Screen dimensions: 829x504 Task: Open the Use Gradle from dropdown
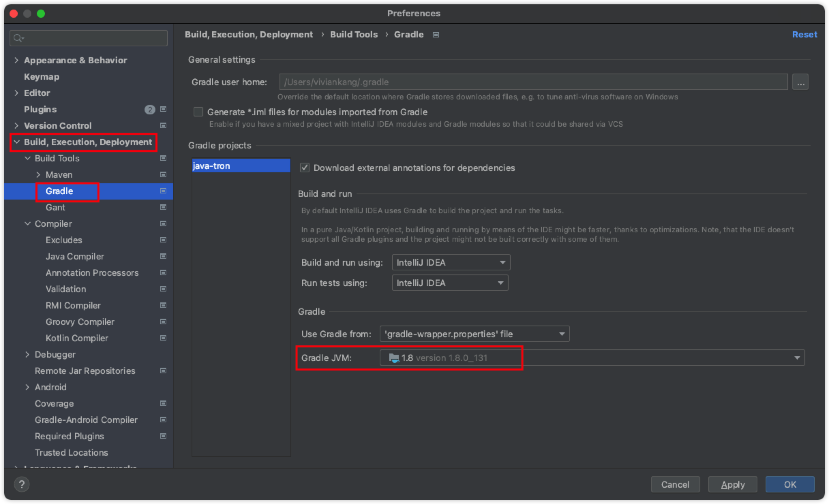click(474, 334)
